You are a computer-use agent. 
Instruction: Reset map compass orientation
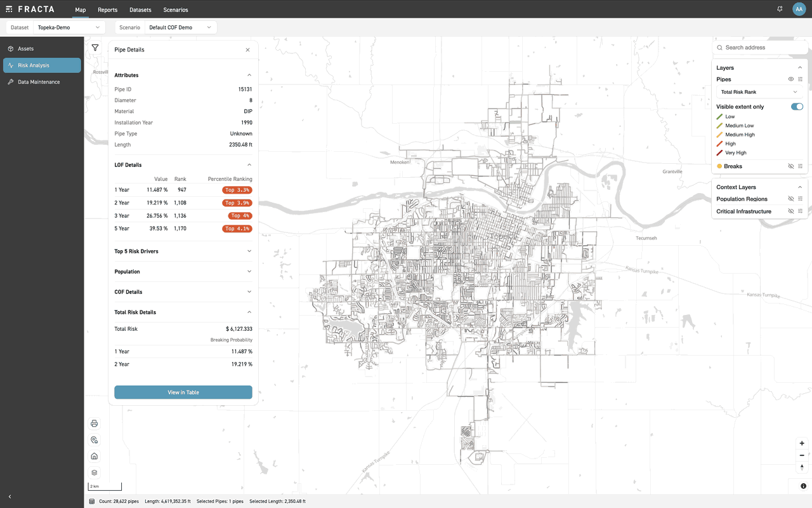pos(802,467)
